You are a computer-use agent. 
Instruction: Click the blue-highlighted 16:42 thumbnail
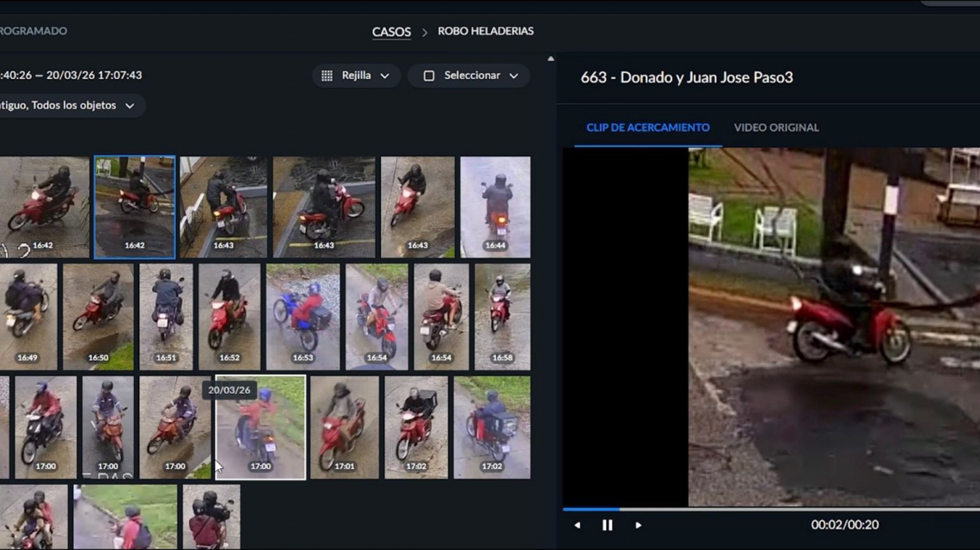(x=134, y=206)
